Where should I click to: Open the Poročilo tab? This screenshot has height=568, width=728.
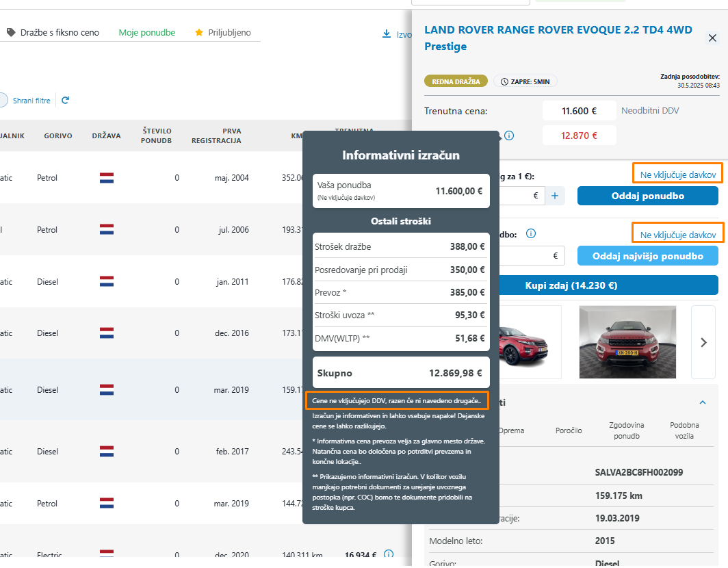click(x=569, y=430)
